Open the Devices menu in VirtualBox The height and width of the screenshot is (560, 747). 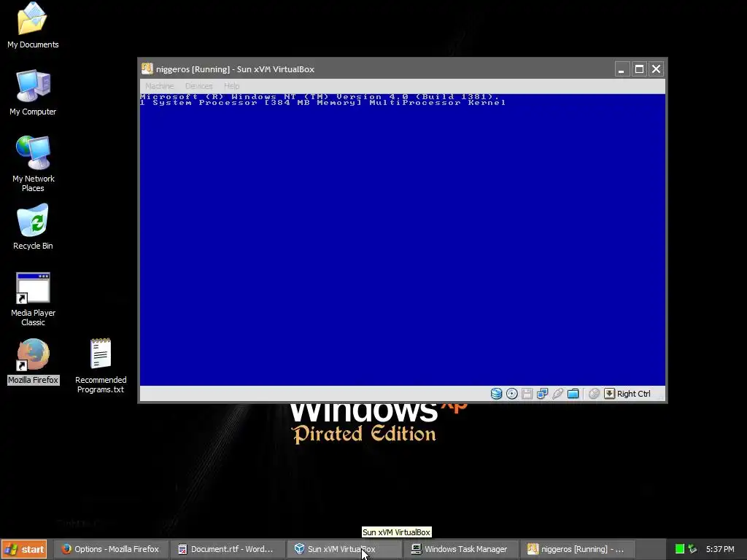198,86
